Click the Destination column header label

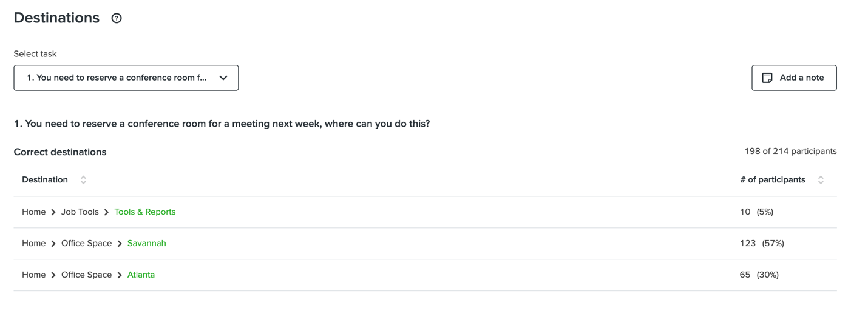coord(45,180)
